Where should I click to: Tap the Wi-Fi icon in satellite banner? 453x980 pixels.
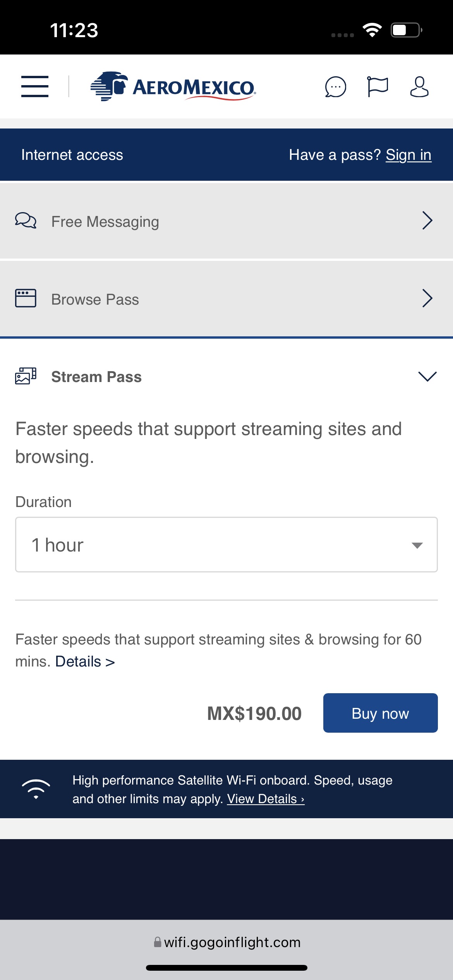36,789
